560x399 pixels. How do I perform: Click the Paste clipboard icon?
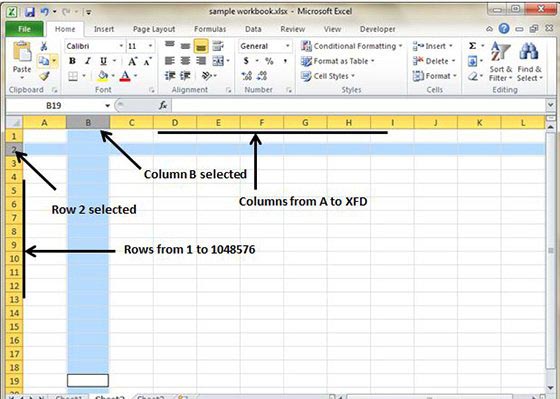click(x=22, y=52)
